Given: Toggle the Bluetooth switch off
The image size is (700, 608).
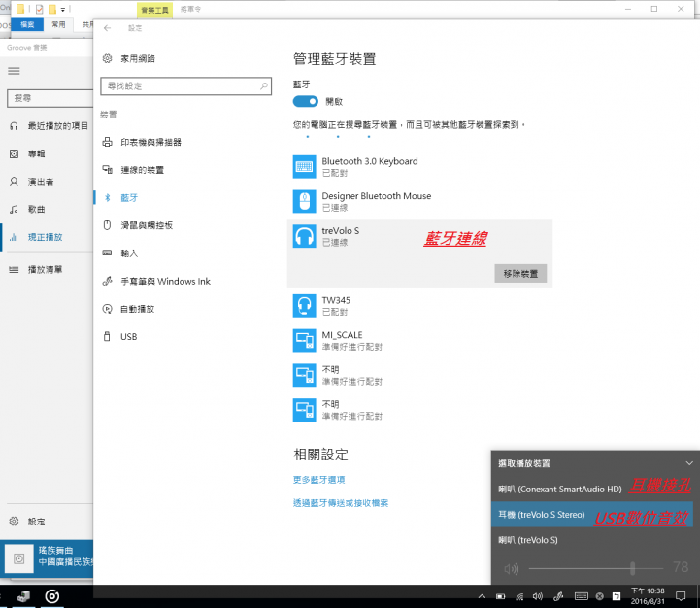Looking at the screenshot, I should pyautogui.click(x=306, y=101).
